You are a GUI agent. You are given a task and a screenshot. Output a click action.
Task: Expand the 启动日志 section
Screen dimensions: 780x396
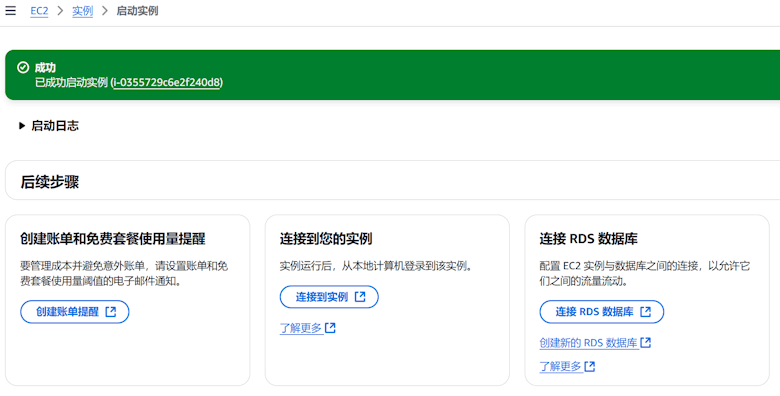49,126
